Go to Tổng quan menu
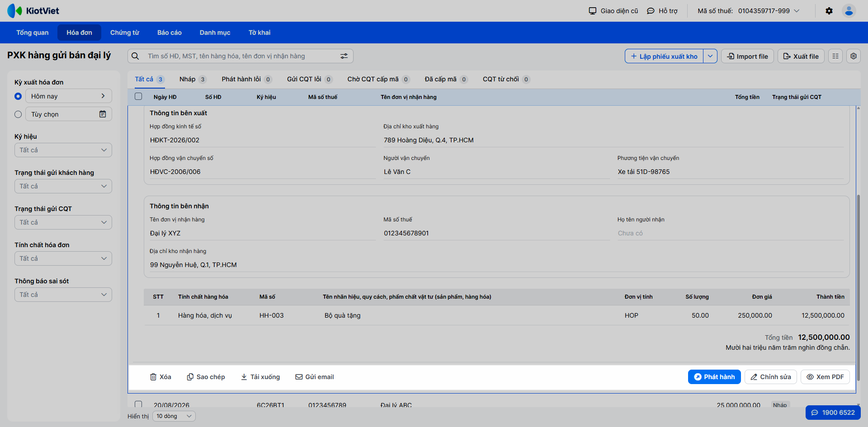 pyautogui.click(x=33, y=33)
